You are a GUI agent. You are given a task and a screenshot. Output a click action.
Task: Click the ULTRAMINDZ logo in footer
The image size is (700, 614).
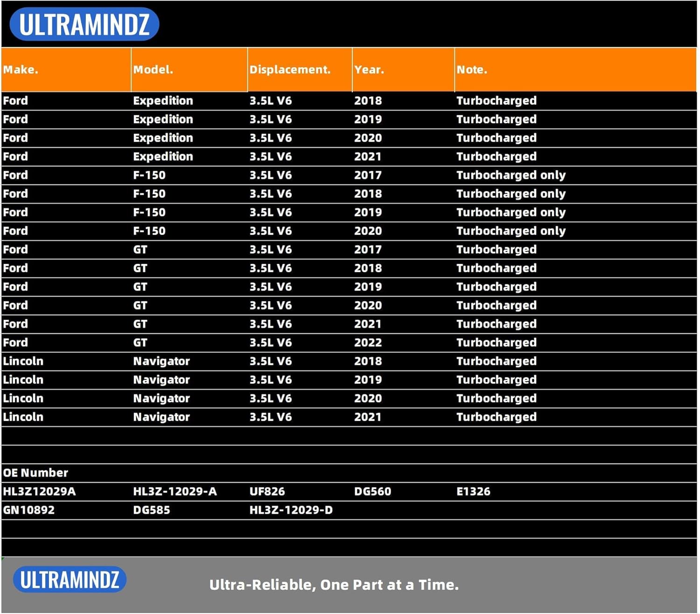click(70, 580)
